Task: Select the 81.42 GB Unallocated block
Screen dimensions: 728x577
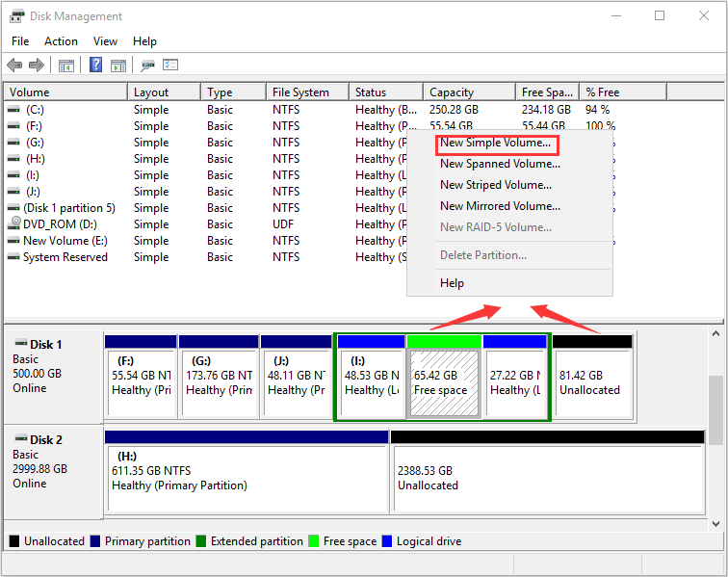Action: coord(592,377)
